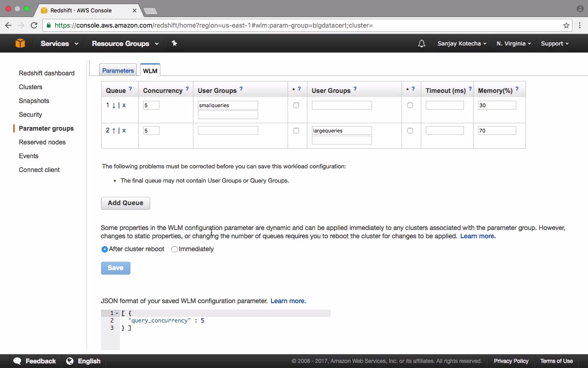Click the Add Queue button
Screen dimensions: 588x368
pos(125,203)
